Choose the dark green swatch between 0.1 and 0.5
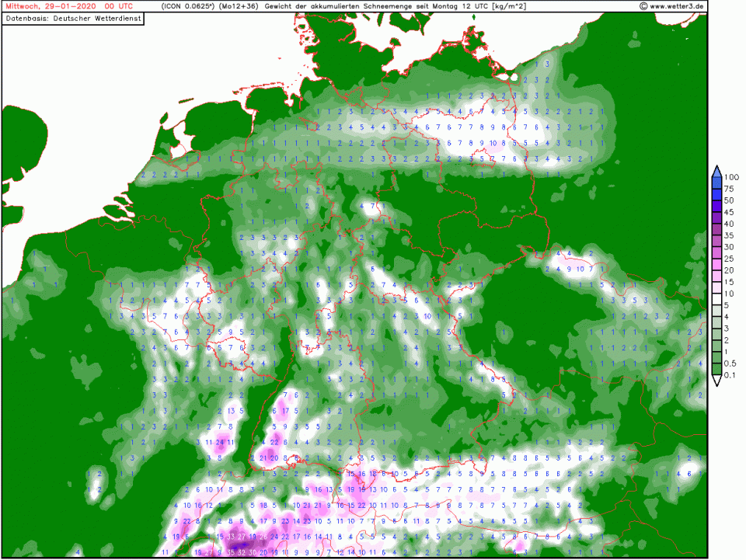 click(x=716, y=370)
